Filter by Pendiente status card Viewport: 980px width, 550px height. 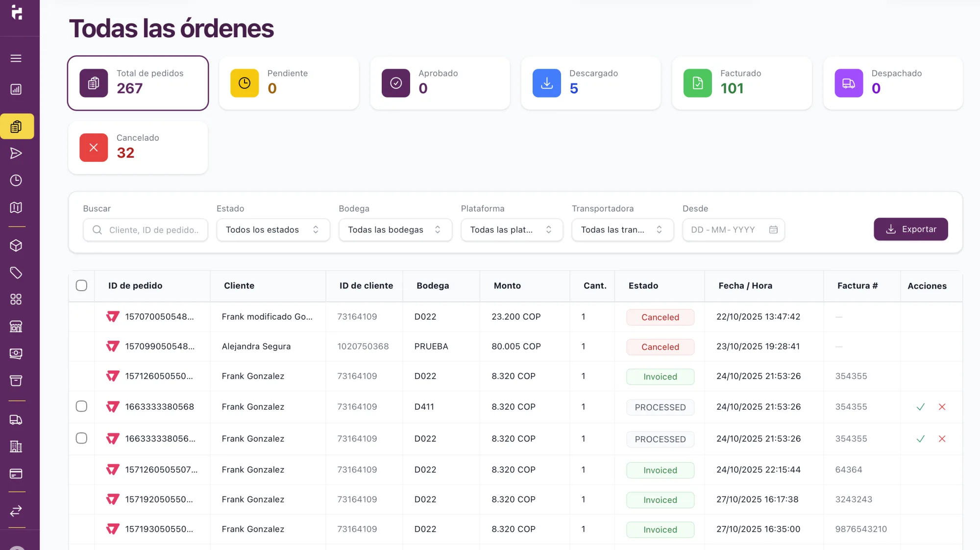pyautogui.click(x=289, y=83)
